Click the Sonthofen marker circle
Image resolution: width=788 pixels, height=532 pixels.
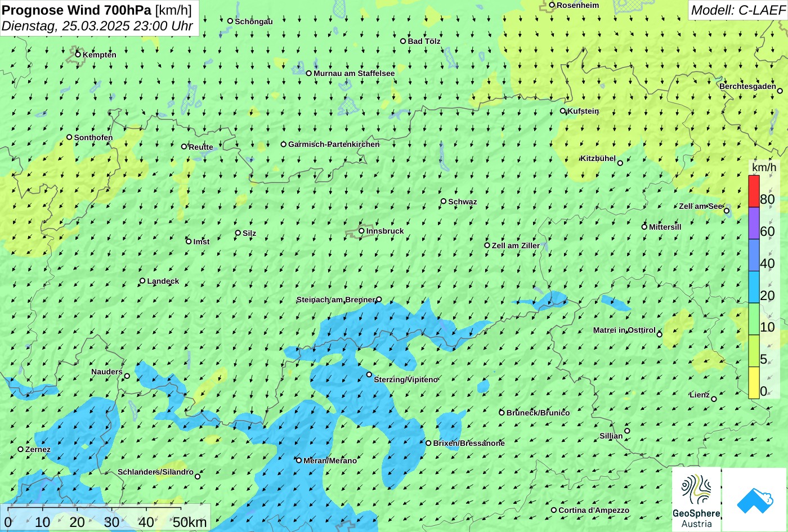coord(69,137)
